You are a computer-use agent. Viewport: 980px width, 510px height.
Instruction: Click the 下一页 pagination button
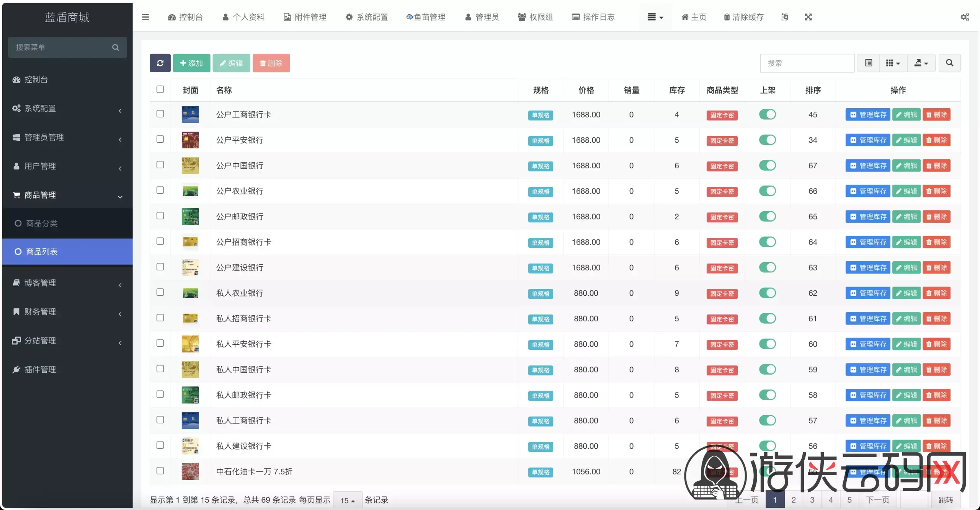coord(877,500)
